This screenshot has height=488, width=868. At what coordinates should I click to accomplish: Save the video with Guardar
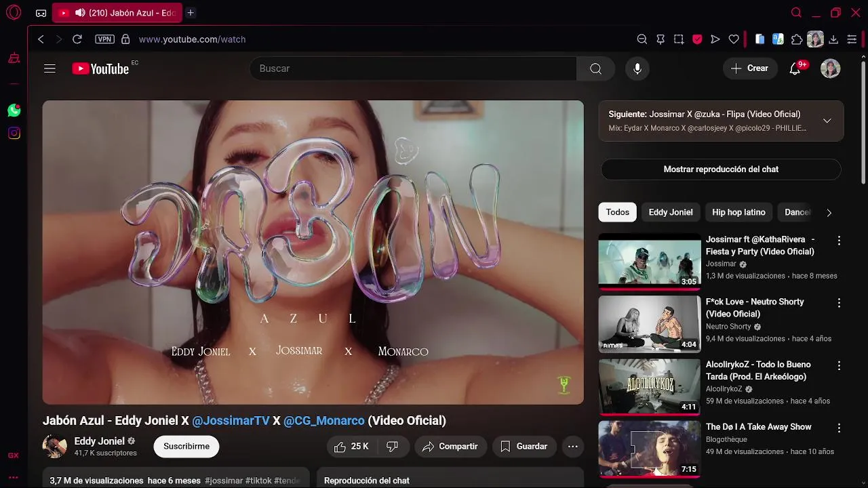(x=524, y=447)
